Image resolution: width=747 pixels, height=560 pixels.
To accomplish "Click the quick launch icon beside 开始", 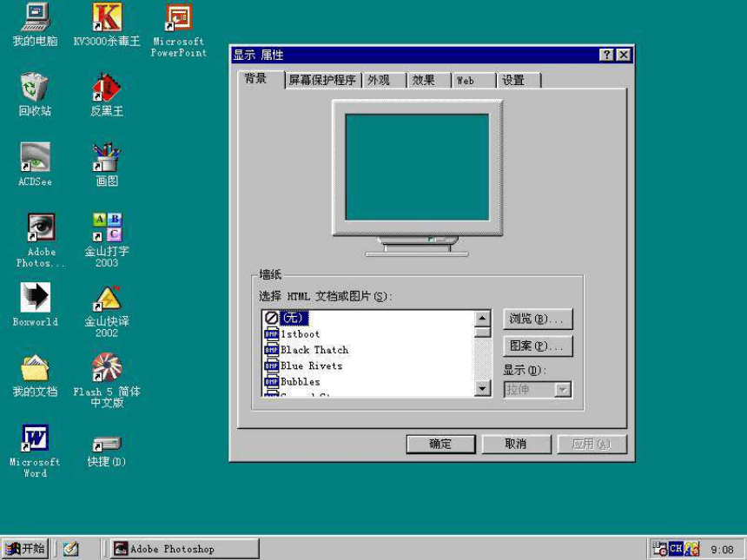I will [70, 549].
